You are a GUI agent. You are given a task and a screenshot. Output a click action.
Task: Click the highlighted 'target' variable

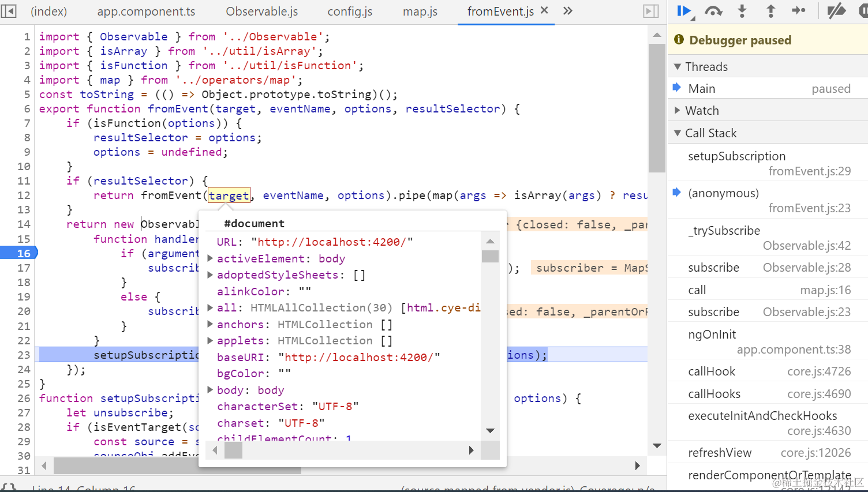point(229,196)
